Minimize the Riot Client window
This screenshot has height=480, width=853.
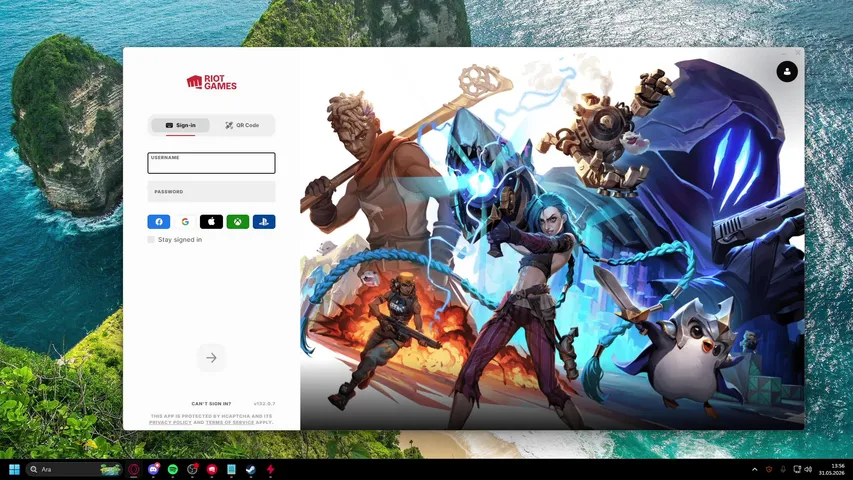point(784,53)
